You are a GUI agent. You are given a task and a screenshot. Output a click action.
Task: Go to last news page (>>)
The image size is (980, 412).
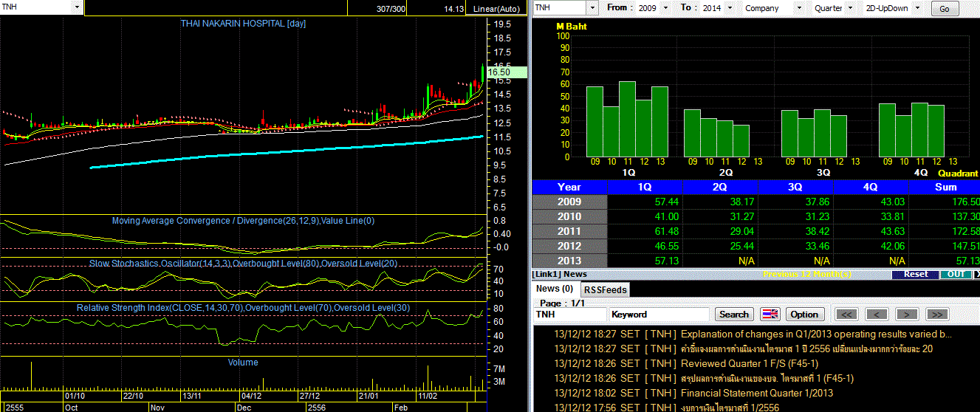coord(937,315)
